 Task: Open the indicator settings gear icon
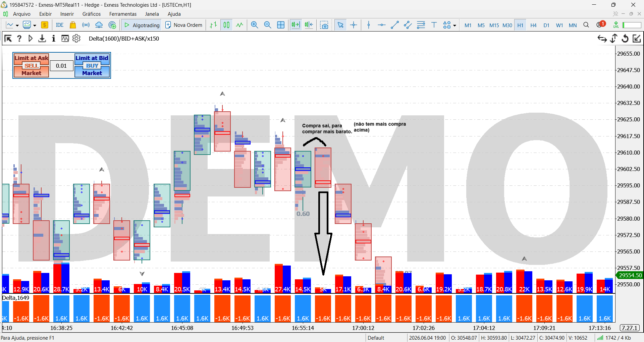(76, 39)
